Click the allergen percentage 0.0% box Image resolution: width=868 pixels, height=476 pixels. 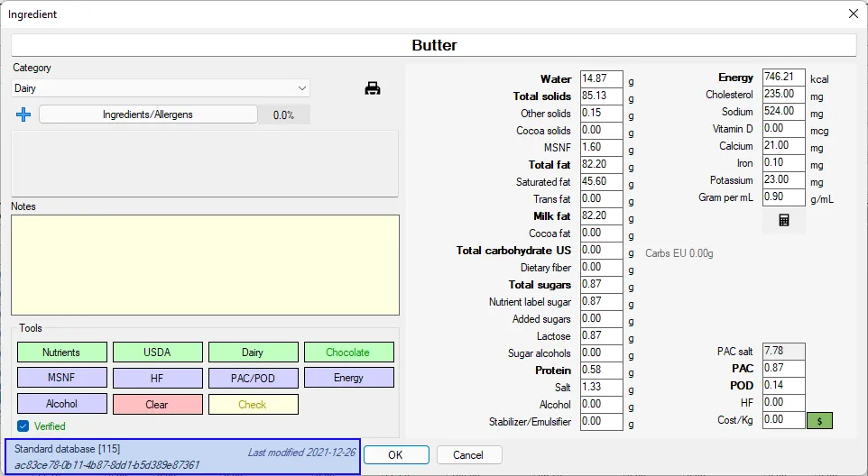pos(284,115)
